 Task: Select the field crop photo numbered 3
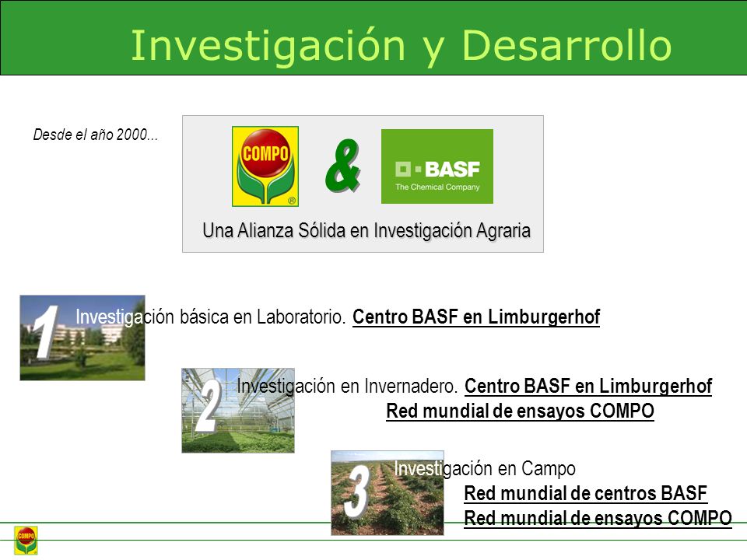(388, 493)
